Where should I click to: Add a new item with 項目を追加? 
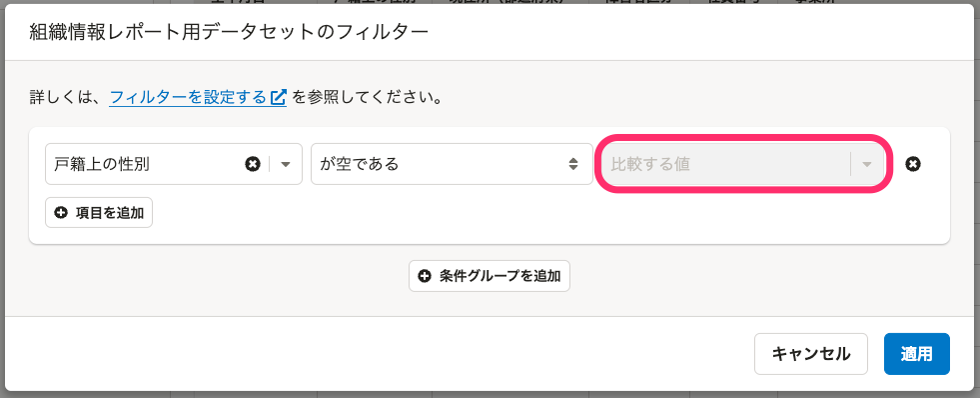99,213
